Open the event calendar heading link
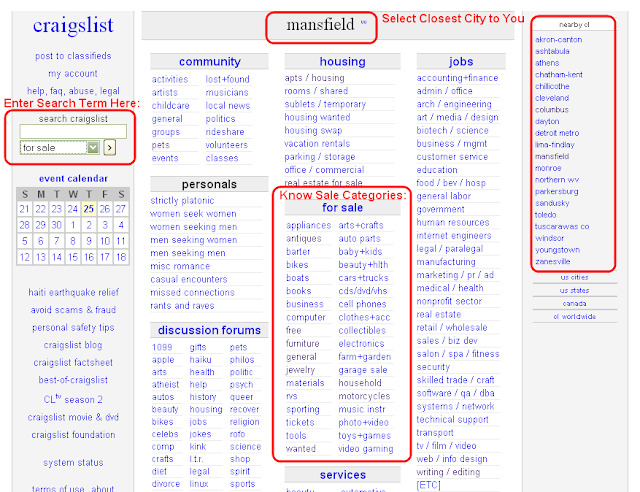 pyautogui.click(x=73, y=178)
